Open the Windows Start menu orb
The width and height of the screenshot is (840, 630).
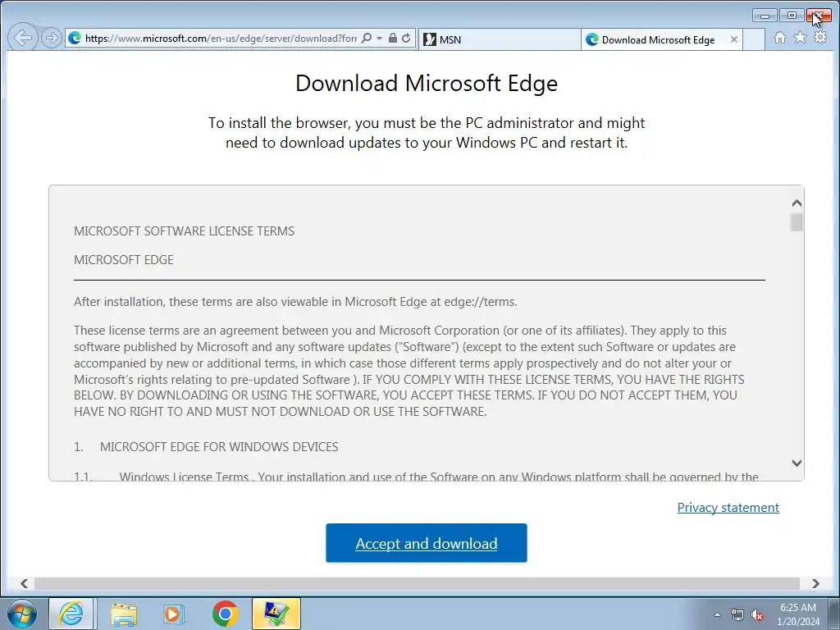pyautogui.click(x=22, y=614)
